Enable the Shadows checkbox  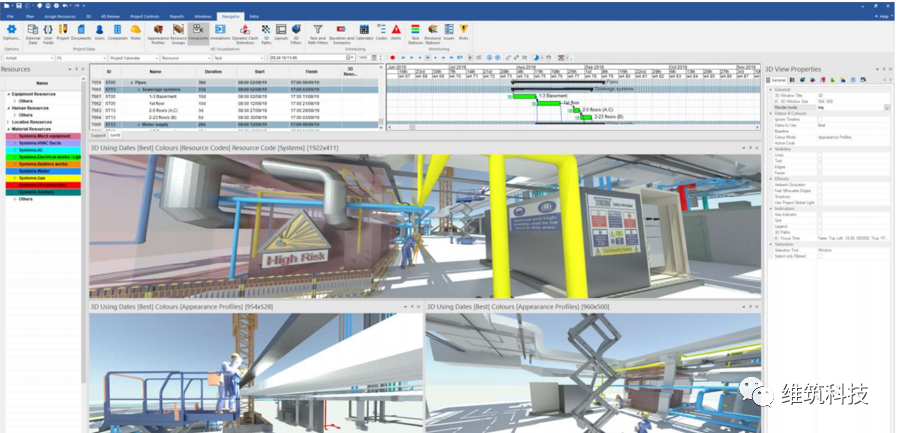pyautogui.click(x=820, y=196)
